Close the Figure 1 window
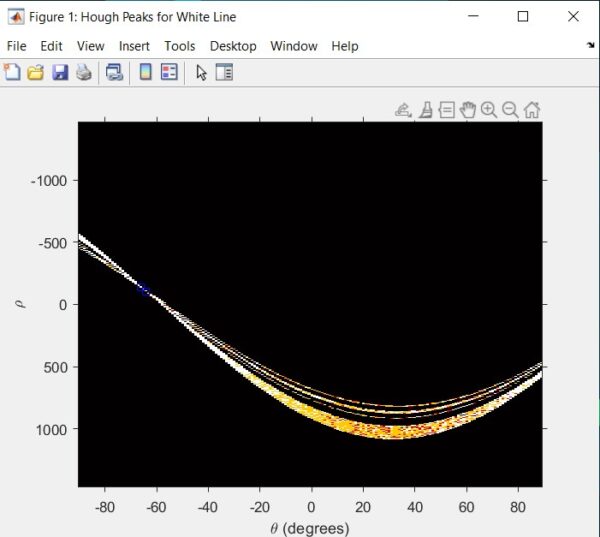Viewport: 600px width, 537px height. (x=573, y=16)
